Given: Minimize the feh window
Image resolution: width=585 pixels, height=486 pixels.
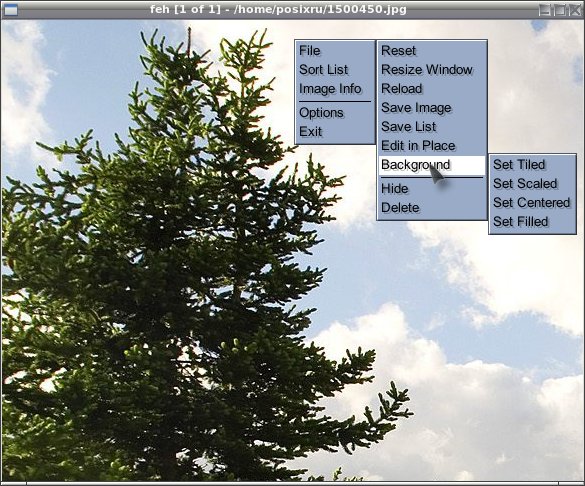Looking at the screenshot, I should point(545,10).
